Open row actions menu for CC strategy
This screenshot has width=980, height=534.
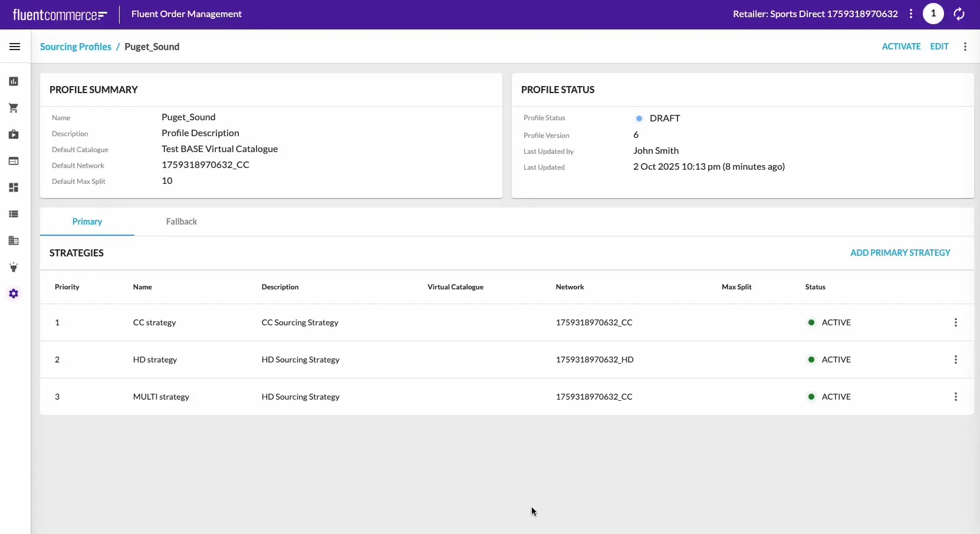coord(956,322)
